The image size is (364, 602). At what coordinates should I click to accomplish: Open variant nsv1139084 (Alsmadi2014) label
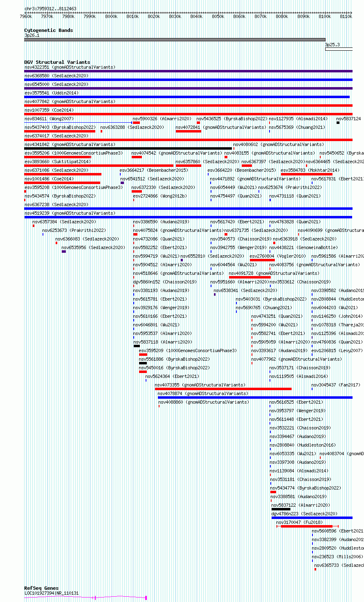click(299, 471)
